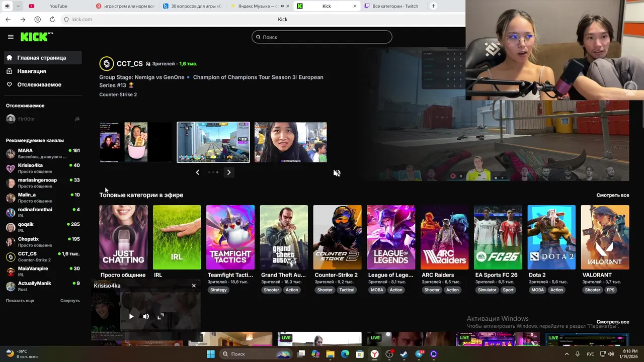Close the Kick browser tab

pyautogui.click(x=355, y=6)
